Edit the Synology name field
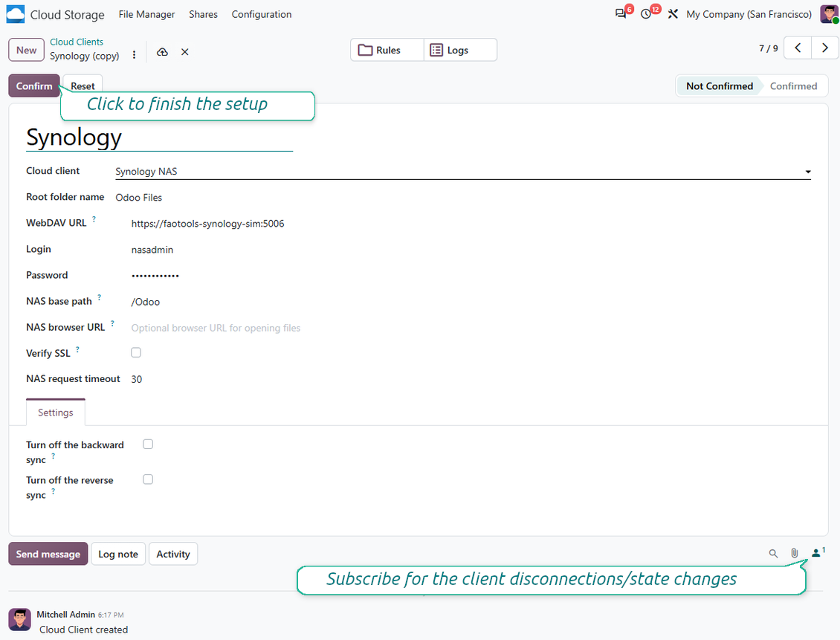The width and height of the screenshot is (840, 640). click(160, 138)
